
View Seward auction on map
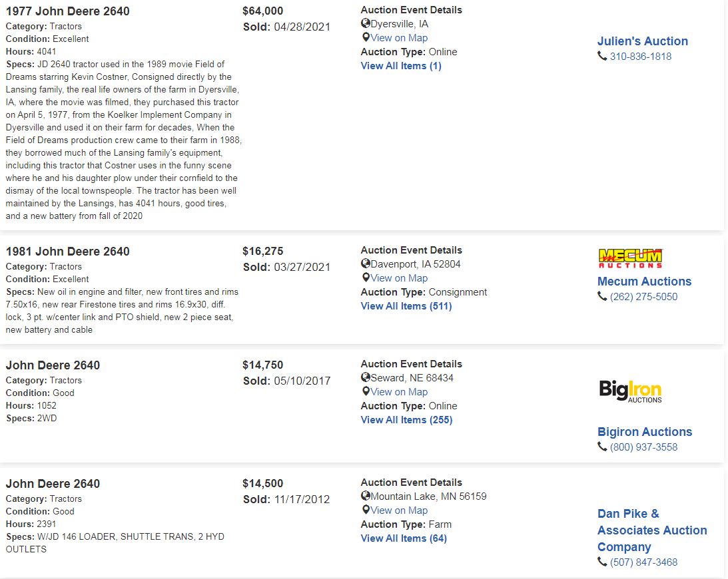pos(399,391)
